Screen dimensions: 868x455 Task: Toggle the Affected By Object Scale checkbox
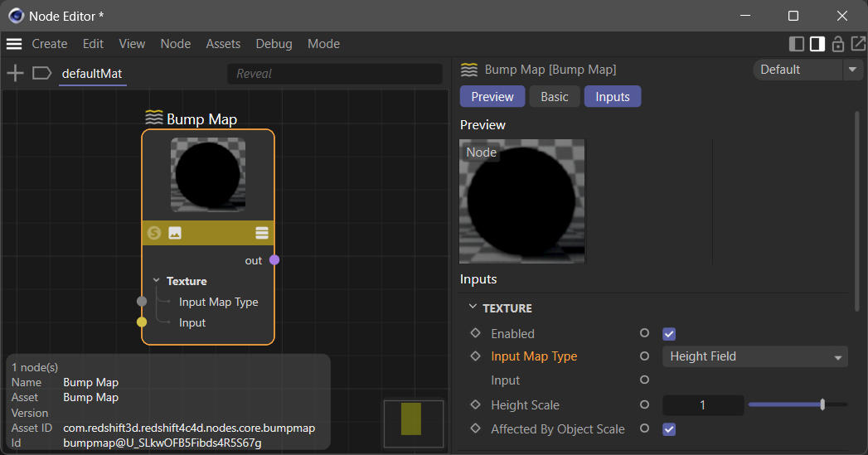coord(669,429)
